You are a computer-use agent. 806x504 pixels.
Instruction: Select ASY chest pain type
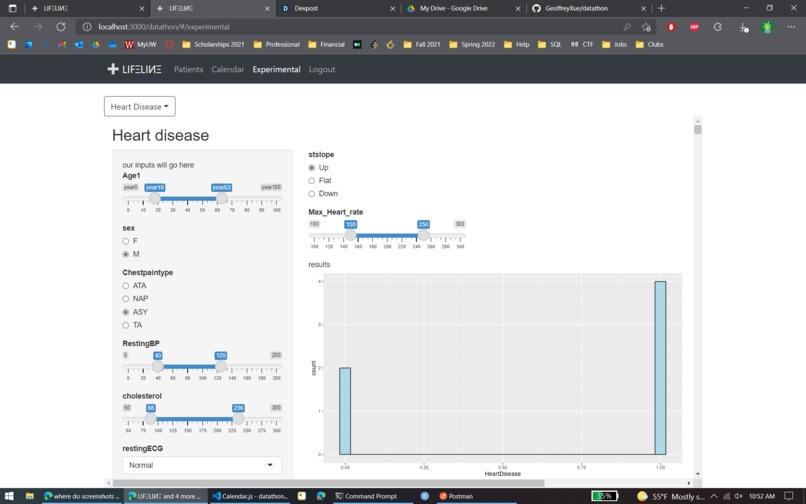click(125, 312)
